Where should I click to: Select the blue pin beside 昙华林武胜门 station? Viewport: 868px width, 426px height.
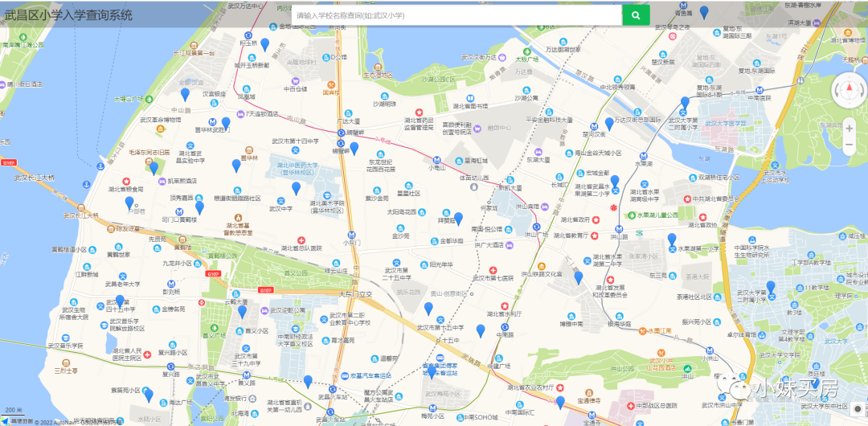point(226,124)
